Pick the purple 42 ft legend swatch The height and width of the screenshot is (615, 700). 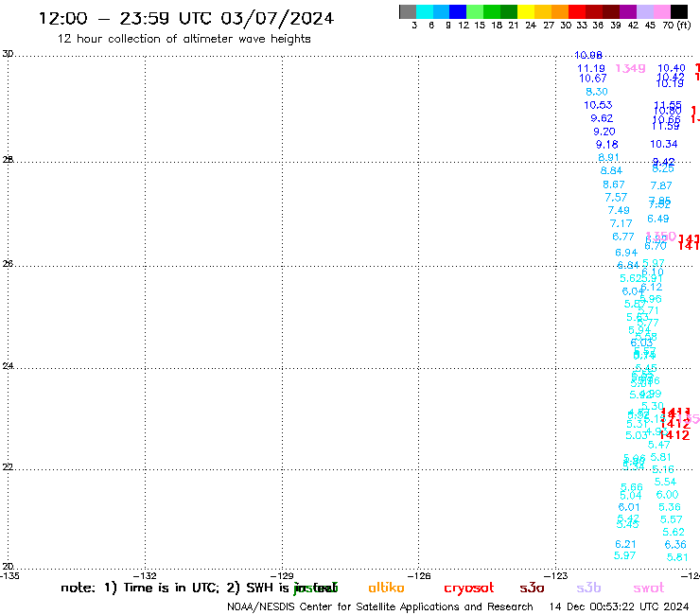(628, 11)
